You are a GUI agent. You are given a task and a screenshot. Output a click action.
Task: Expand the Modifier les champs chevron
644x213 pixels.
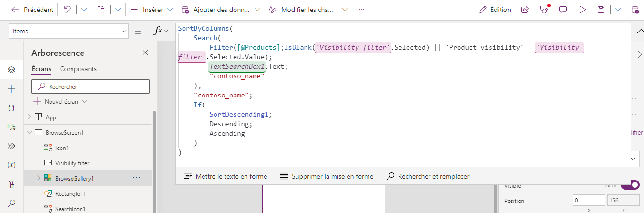tap(345, 10)
